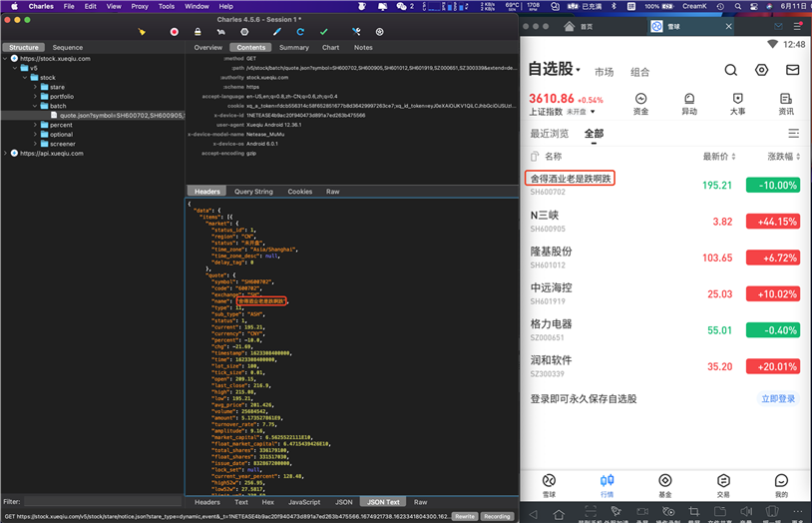The height and width of the screenshot is (523, 812).
Task: Open the 大事 icon
Action: coord(737,104)
